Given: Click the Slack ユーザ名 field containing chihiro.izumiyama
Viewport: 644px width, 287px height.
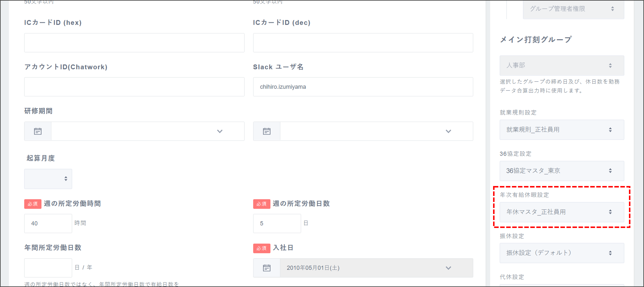Looking at the screenshot, I should tap(363, 87).
